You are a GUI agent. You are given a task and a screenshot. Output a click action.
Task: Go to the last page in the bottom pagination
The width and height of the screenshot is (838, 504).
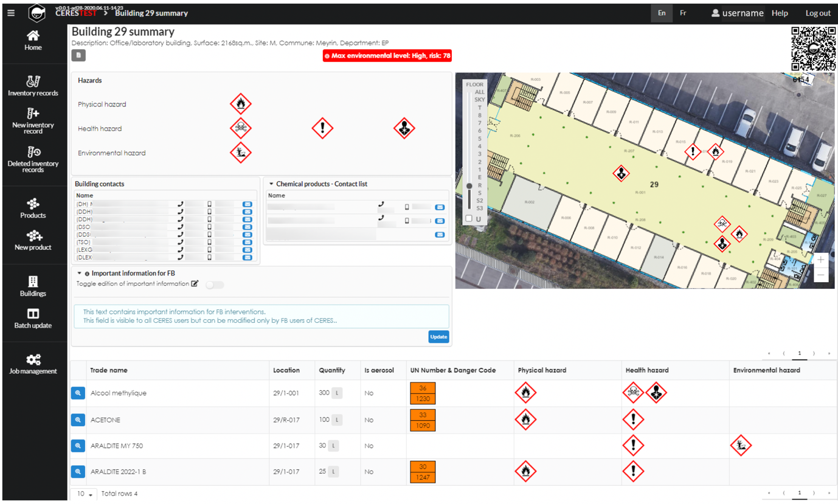(x=829, y=494)
